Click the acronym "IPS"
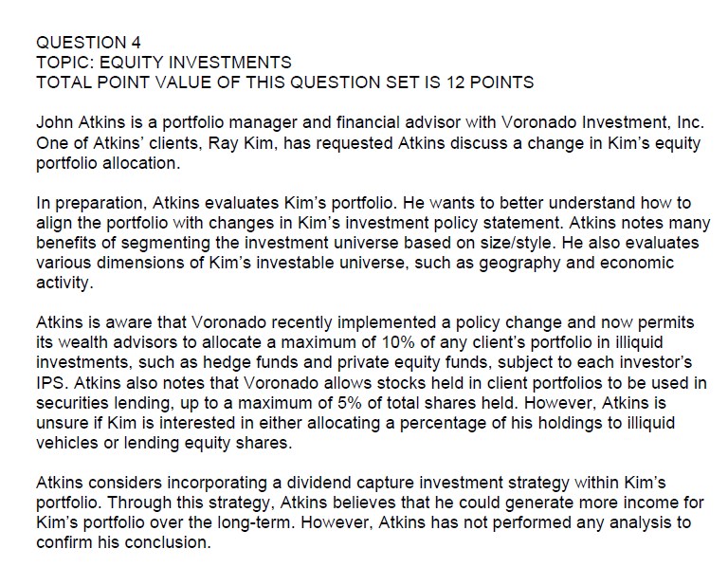This screenshot has height=567, width=728. pos(49,384)
